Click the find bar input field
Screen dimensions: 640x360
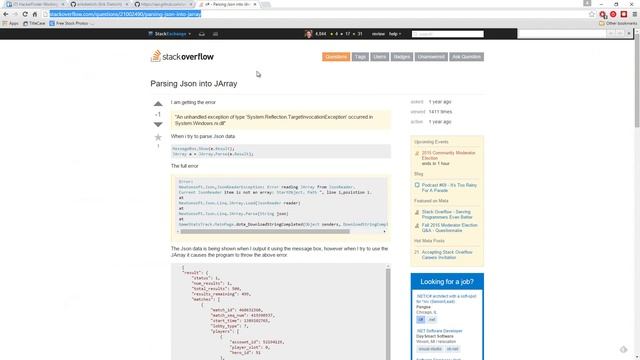[x=561, y=33]
